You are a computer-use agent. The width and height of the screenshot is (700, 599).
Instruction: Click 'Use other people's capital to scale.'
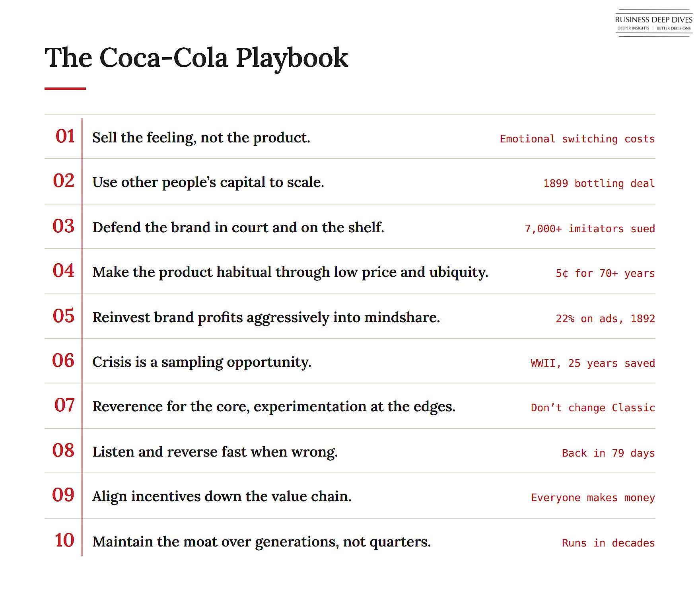click(x=208, y=182)
